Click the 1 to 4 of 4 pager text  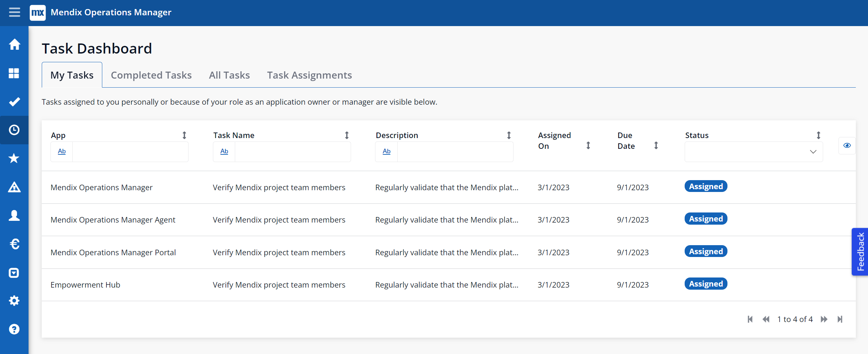pyautogui.click(x=795, y=319)
